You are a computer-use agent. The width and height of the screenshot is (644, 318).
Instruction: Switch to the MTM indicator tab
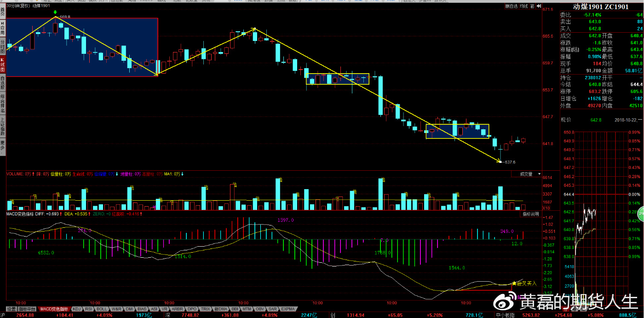tap(247, 309)
